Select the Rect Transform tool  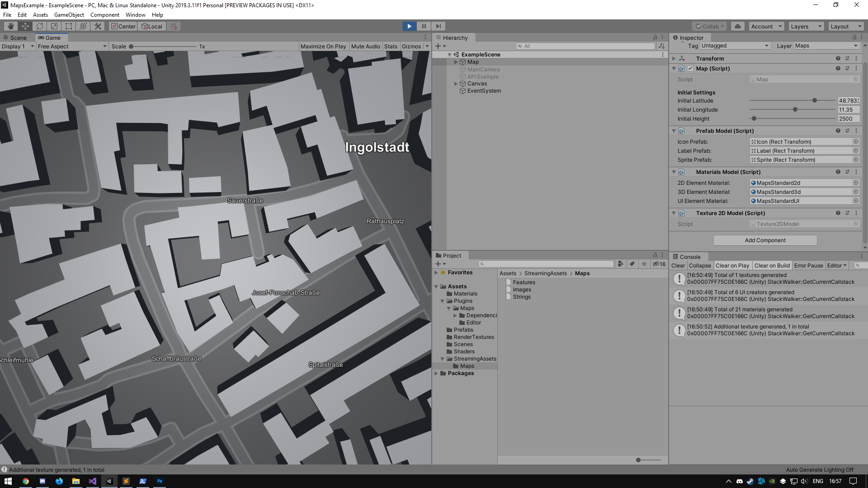pos(69,26)
